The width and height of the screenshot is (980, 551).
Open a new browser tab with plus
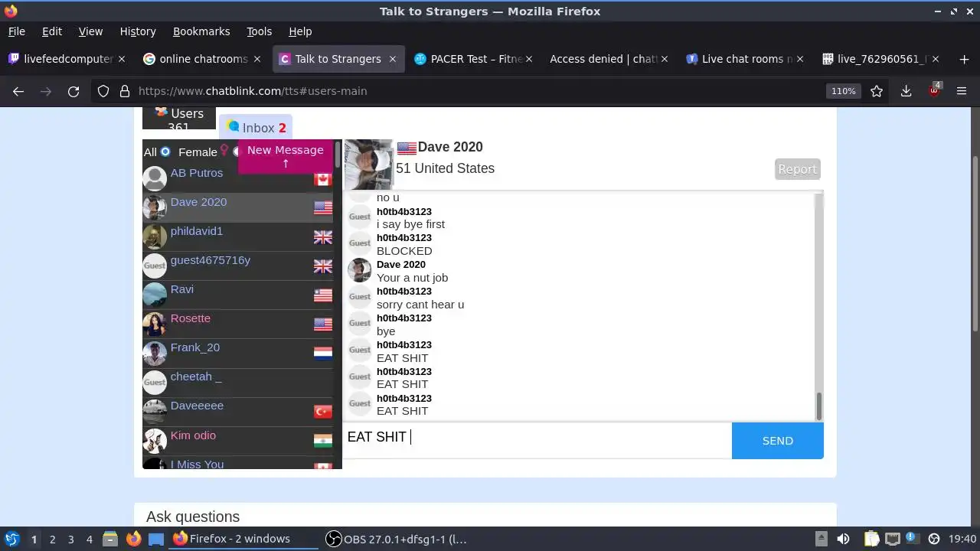coord(963,59)
